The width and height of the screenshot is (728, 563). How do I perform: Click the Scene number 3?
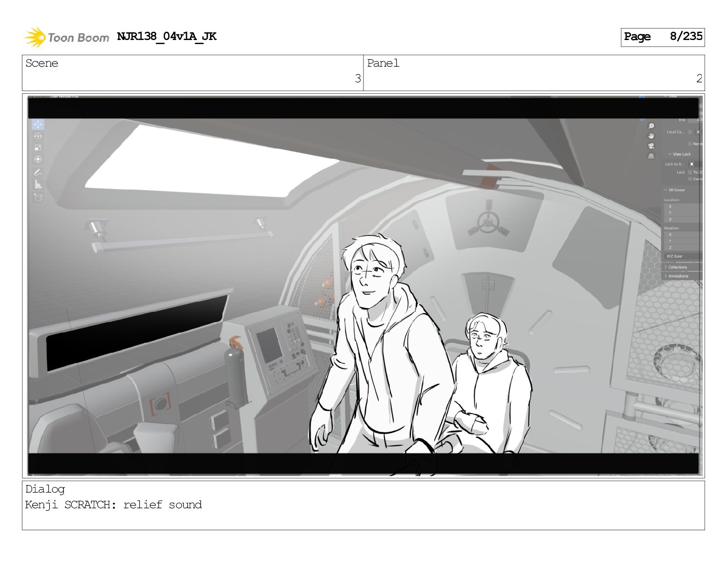(x=358, y=79)
